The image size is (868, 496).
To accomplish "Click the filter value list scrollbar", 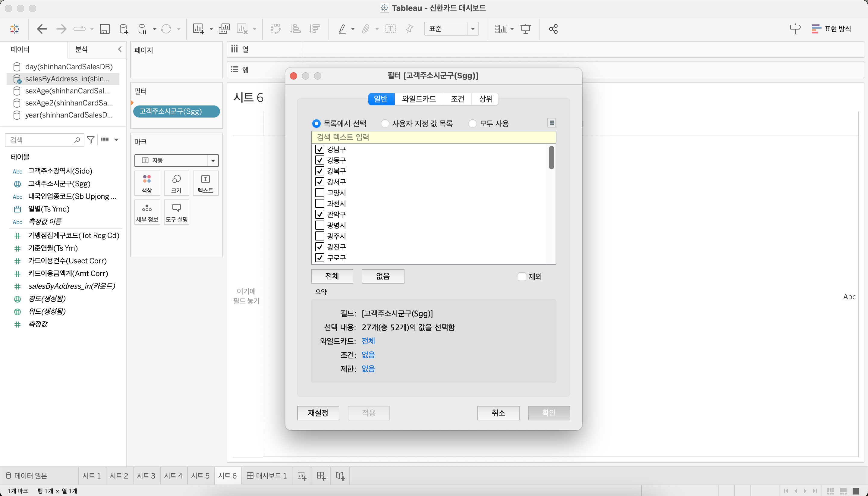I will coord(551,157).
